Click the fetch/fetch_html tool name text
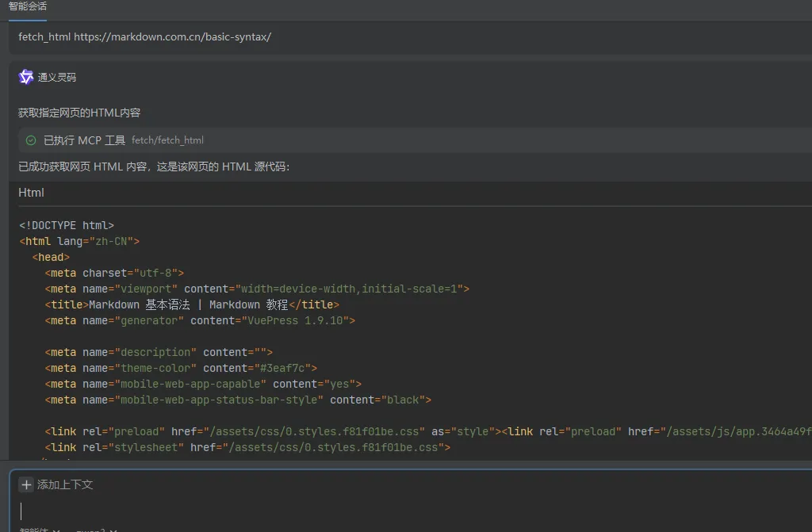This screenshot has width=812, height=532. pyautogui.click(x=167, y=140)
